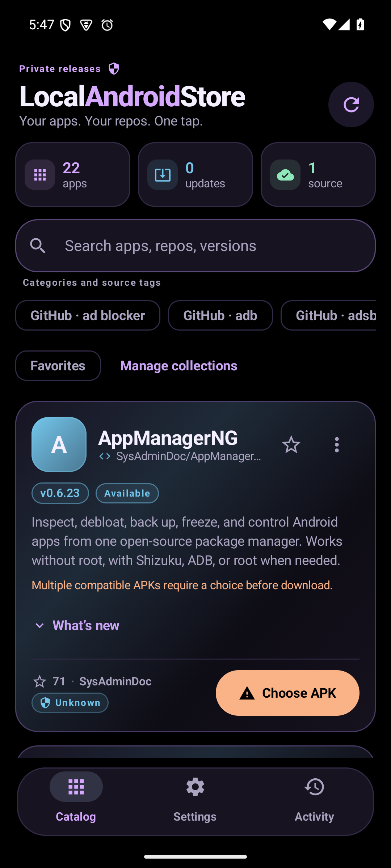Viewport: 391px width, 868px height.
Task: Open the 0 updates stat card
Action: [195, 174]
